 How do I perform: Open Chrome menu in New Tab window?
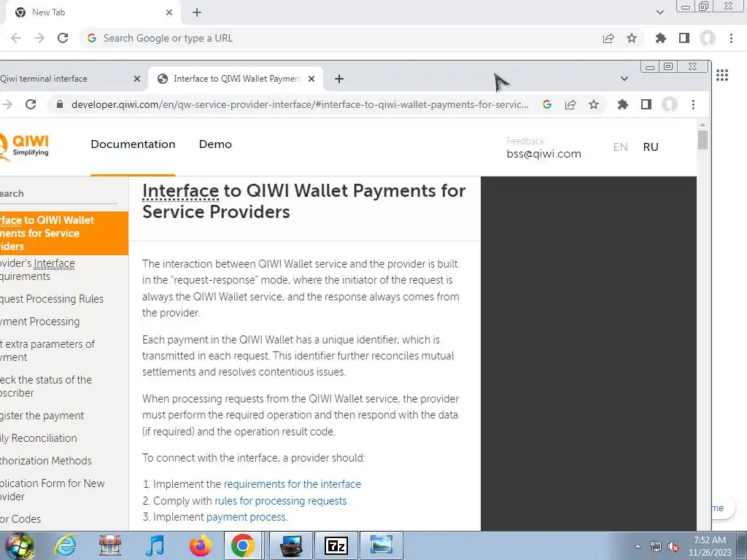[731, 38]
